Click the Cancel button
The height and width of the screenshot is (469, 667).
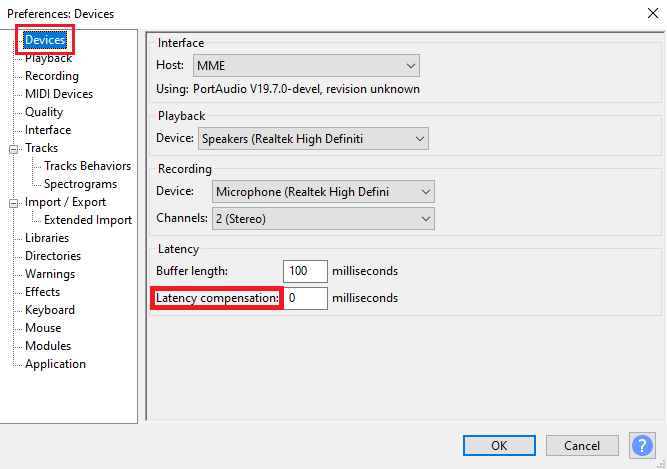point(582,446)
